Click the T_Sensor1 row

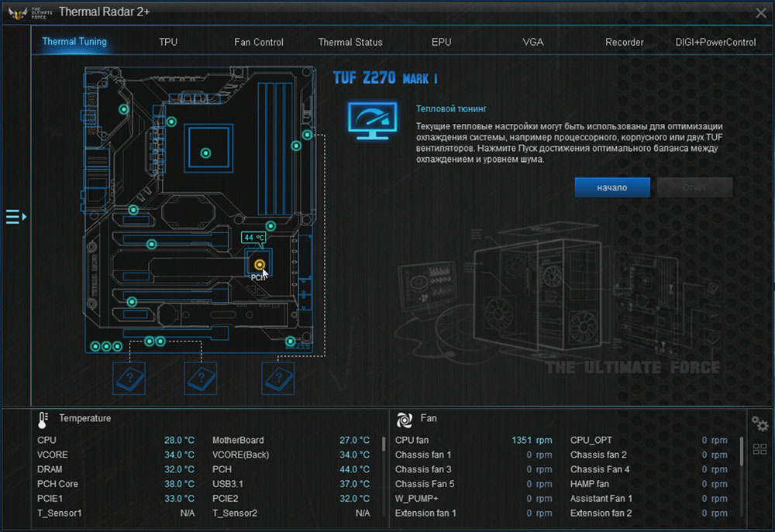pyautogui.click(x=115, y=513)
